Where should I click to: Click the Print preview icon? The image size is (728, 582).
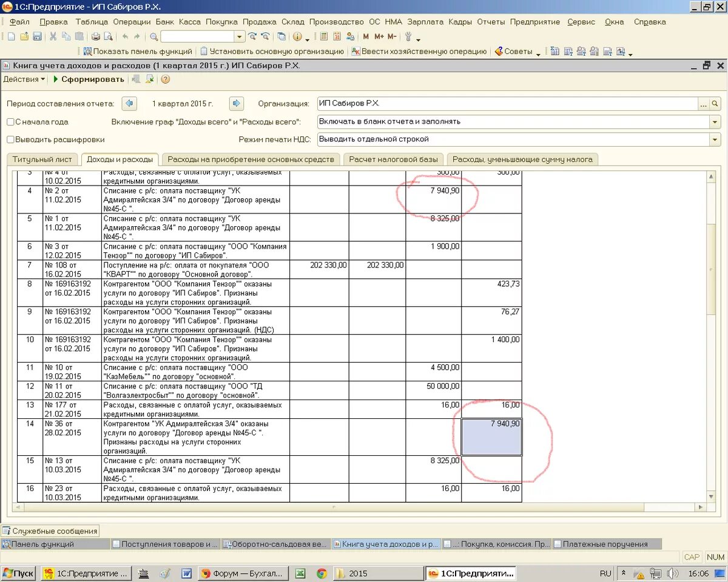click(108, 36)
